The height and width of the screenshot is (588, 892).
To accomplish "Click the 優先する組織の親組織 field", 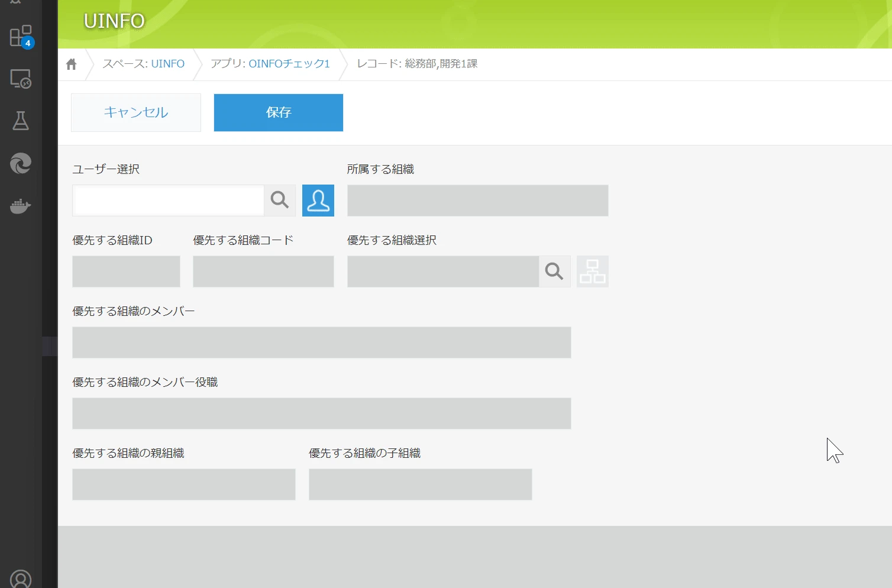I will 184,484.
